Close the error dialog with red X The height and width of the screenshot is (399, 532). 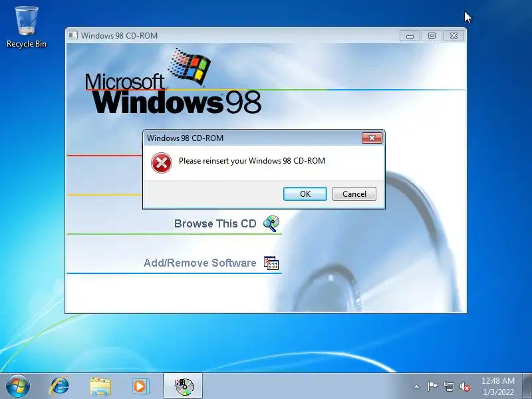(372, 138)
